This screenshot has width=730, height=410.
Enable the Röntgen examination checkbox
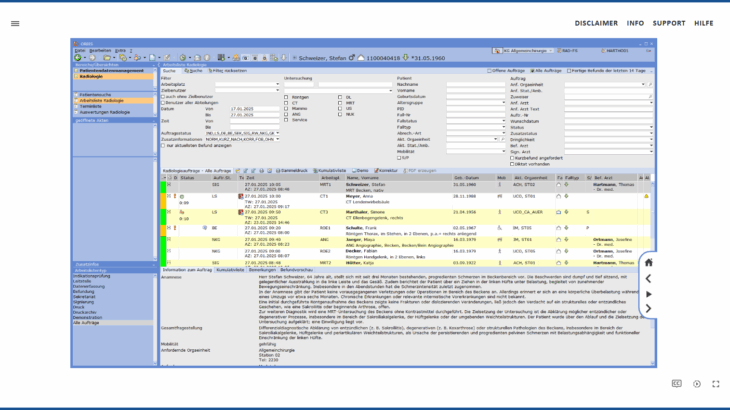pos(287,96)
